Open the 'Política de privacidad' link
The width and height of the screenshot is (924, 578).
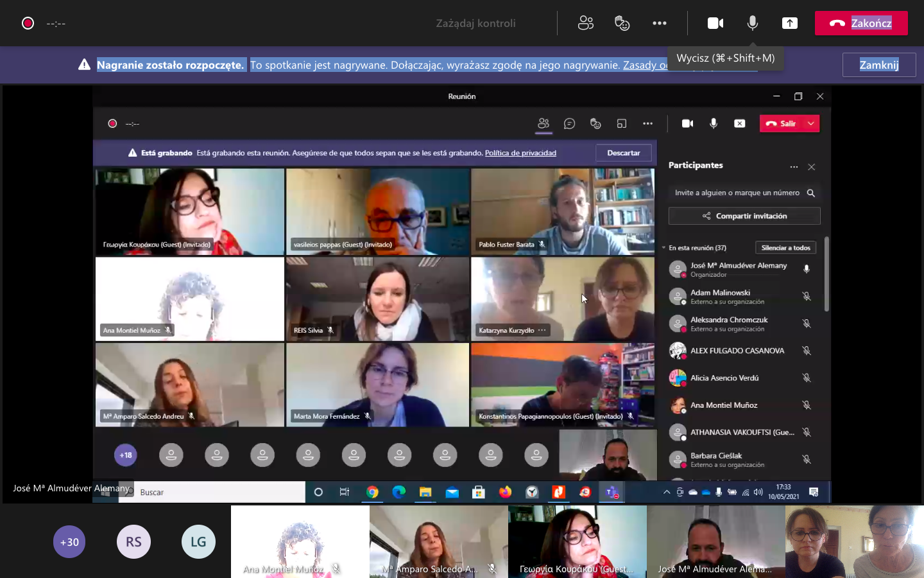coord(520,153)
